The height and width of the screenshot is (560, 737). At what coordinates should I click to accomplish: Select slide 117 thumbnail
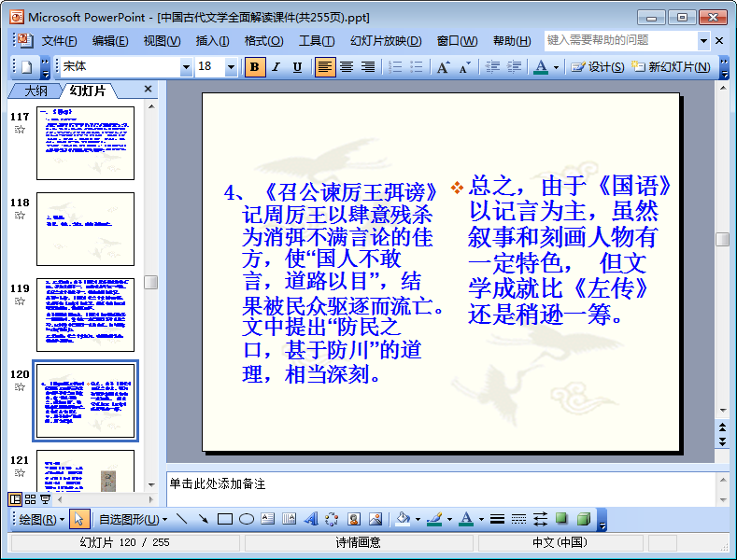pos(86,144)
